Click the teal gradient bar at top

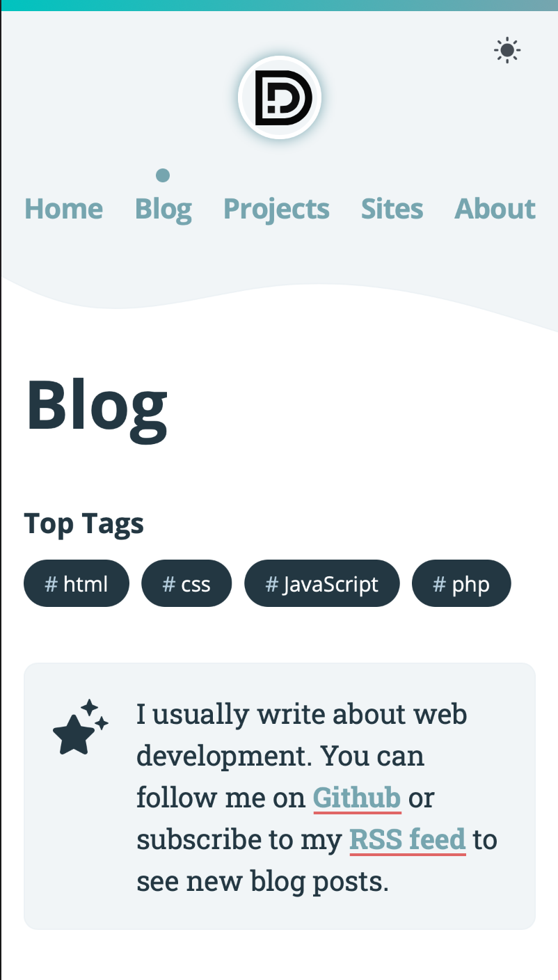pyautogui.click(x=279, y=5)
